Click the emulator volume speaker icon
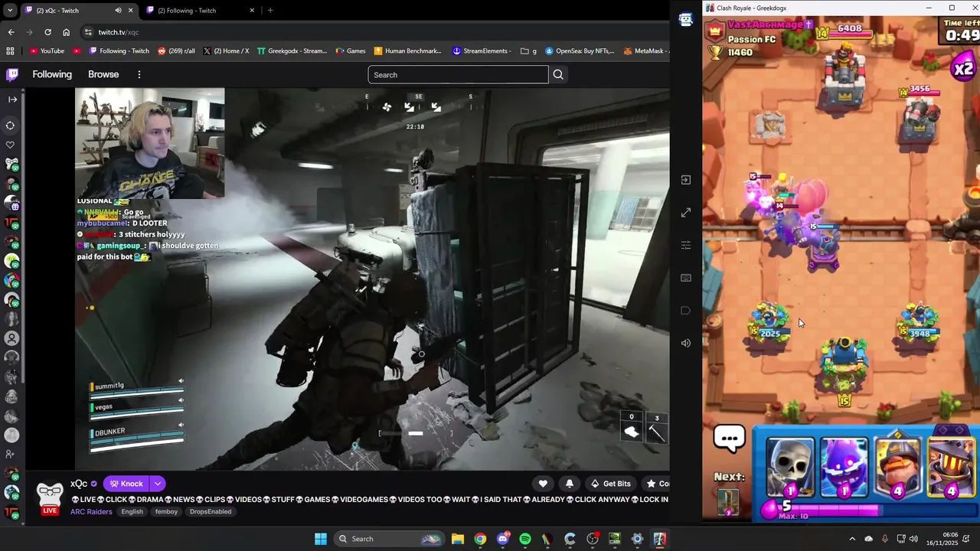The image size is (980, 551). click(x=686, y=343)
